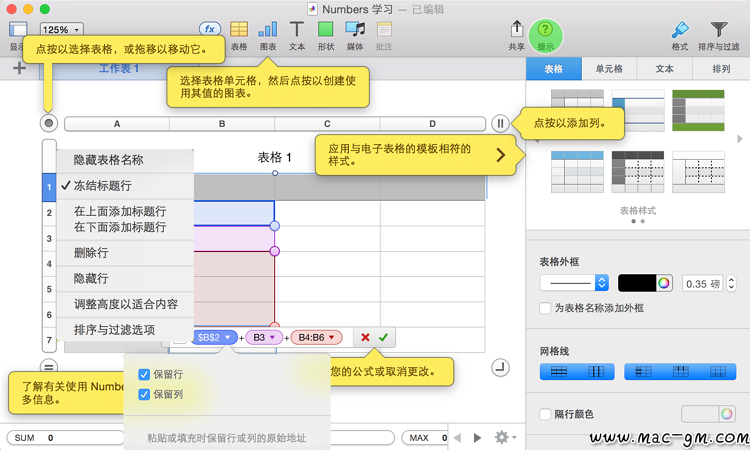Select column header C
The image size is (750, 450).
pos(327,124)
